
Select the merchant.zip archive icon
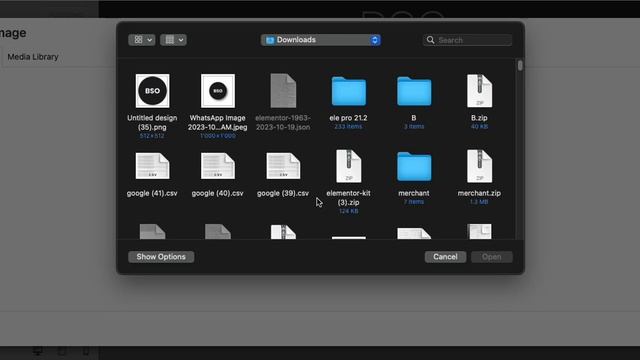(479, 166)
